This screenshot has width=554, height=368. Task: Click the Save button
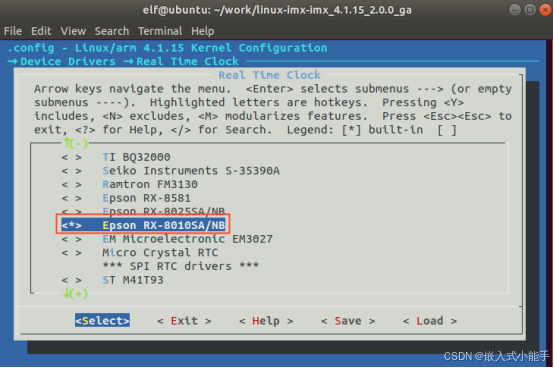click(x=348, y=321)
